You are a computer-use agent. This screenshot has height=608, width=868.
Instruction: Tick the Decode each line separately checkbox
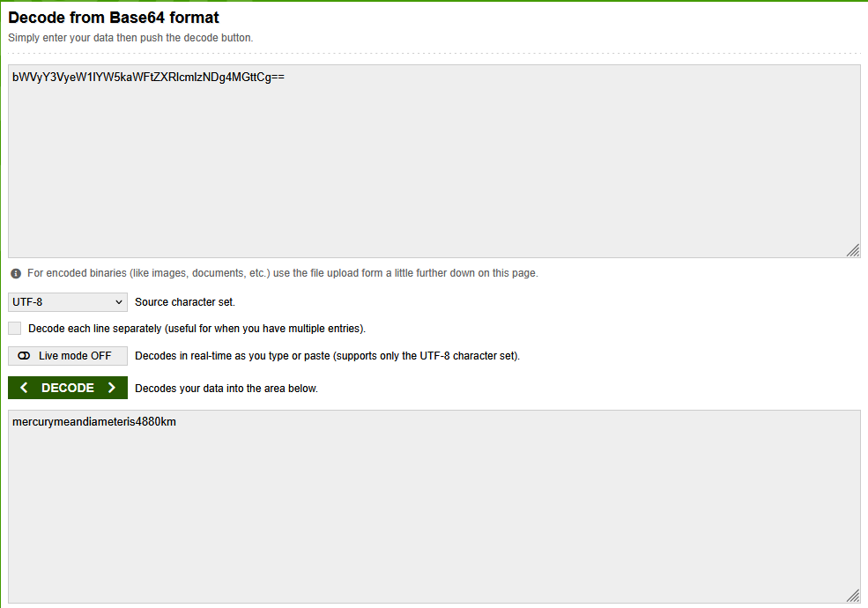coord(15,329)
